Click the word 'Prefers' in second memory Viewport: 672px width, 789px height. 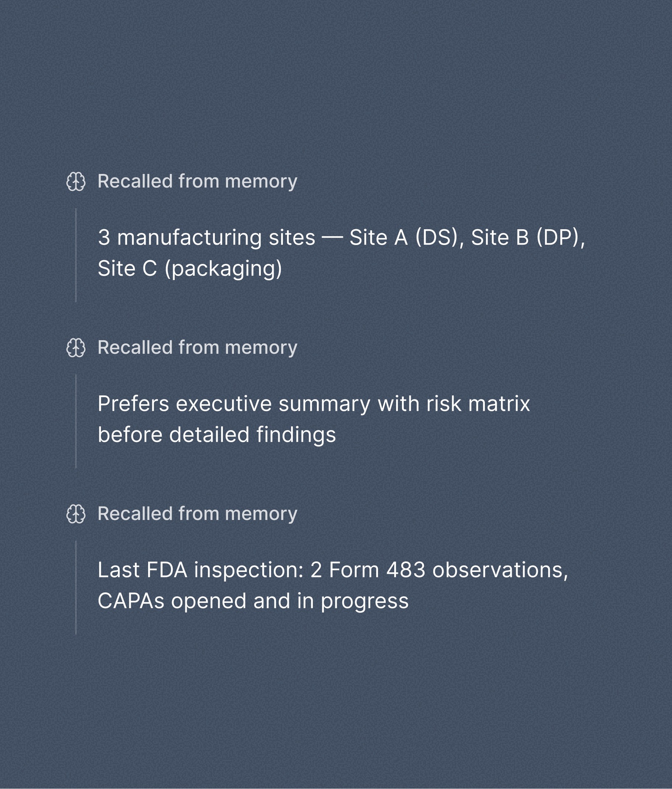133,404
